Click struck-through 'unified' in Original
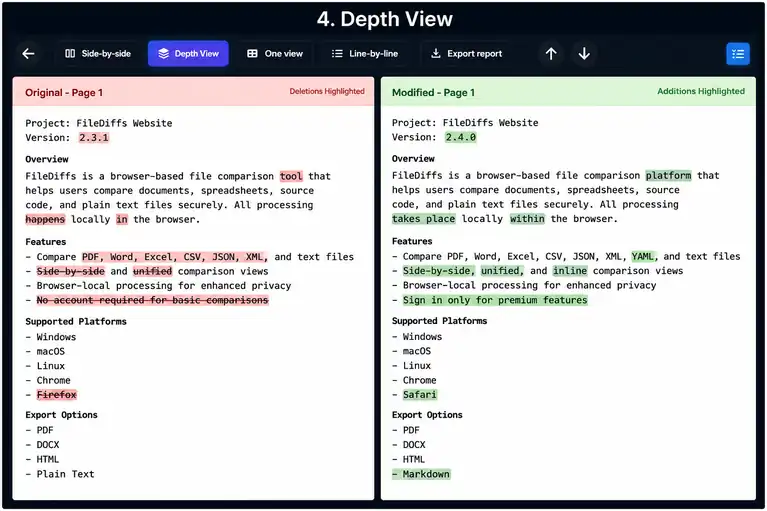Viewport: 767px width, 511px height. point(152,271)
